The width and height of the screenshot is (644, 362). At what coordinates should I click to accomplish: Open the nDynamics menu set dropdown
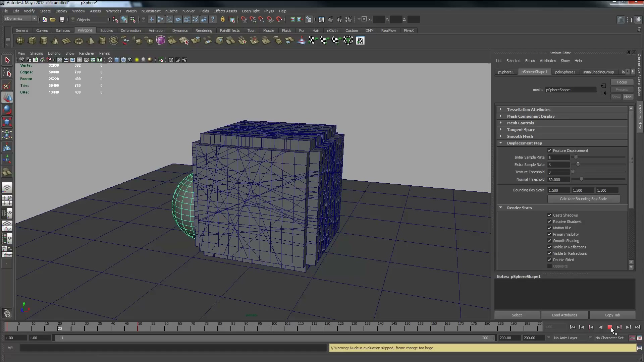click(x=20, y=19)
